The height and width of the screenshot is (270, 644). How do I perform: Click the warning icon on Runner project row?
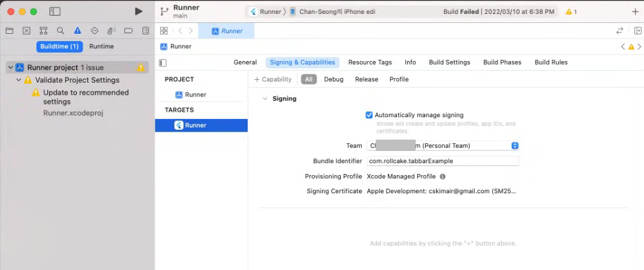coord(141,68)
